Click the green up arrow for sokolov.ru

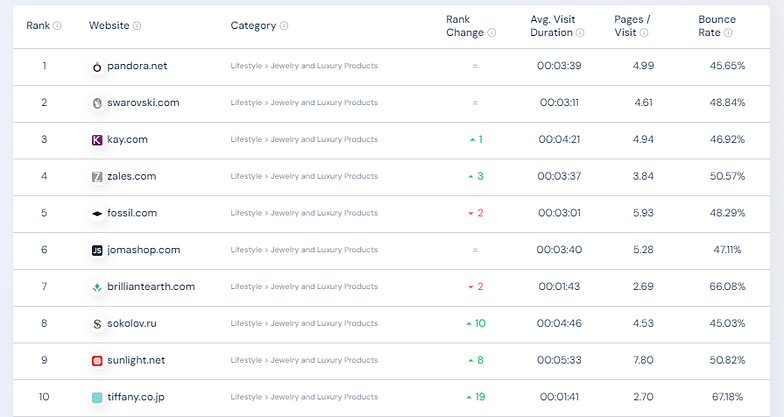pos(469,324)
